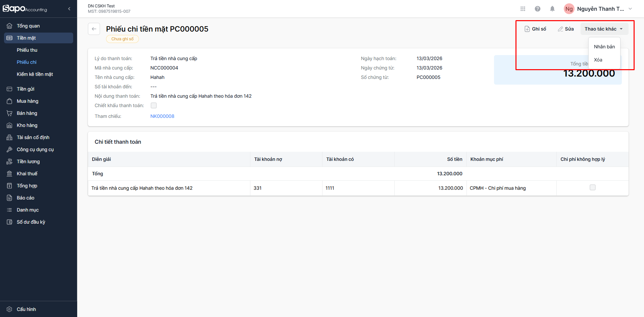Open the notifications bell
Image resolution: width=644 pixels, height=317 pixels.
(x=552, y=9)
